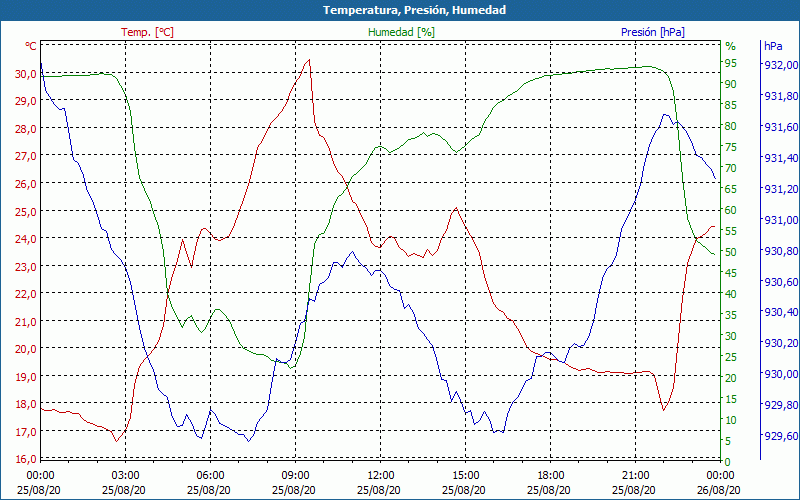Click the 930,60 pressure axis value
The image size is (800, 500).
(x=779, y=282)
